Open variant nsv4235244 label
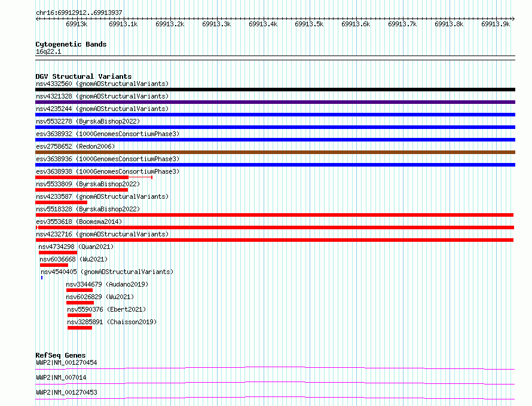 (102, 109)
